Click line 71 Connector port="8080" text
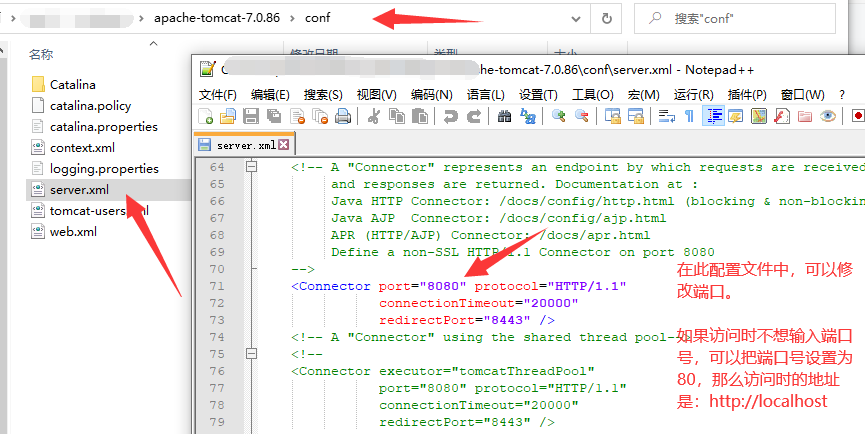Screen dimensions: 865x434 point(458,286)
